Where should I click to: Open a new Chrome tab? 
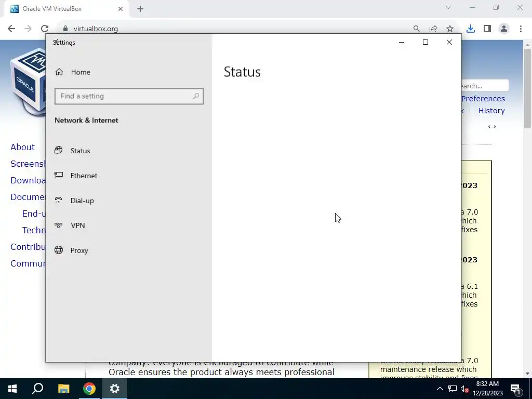pos(140,9)
